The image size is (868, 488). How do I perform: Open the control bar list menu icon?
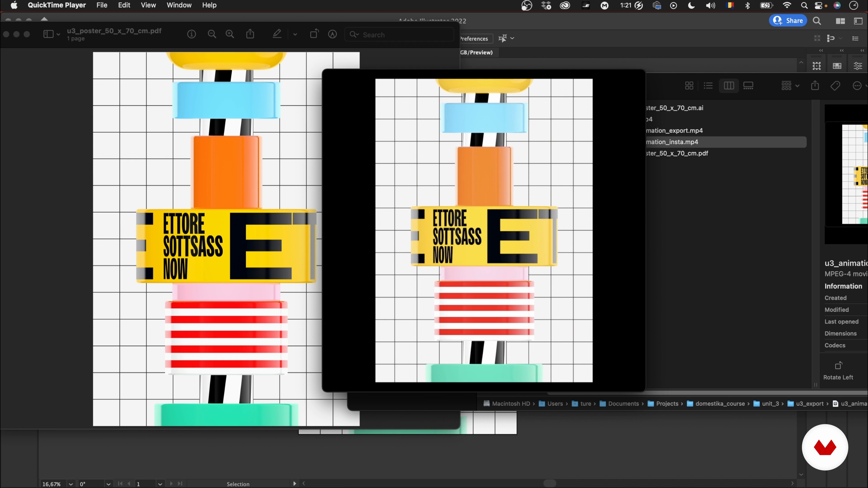855,38
